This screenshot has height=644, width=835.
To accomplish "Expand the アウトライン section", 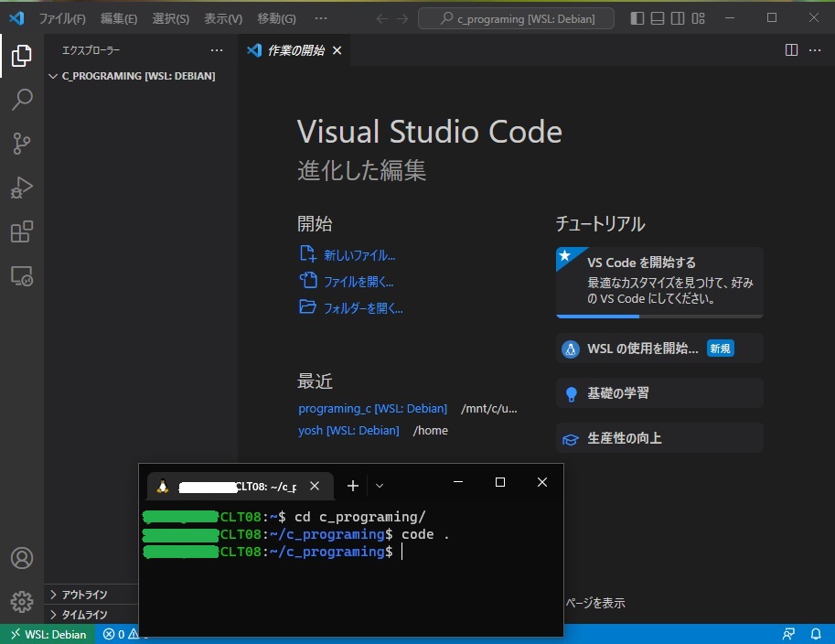I will click(84, 595).
